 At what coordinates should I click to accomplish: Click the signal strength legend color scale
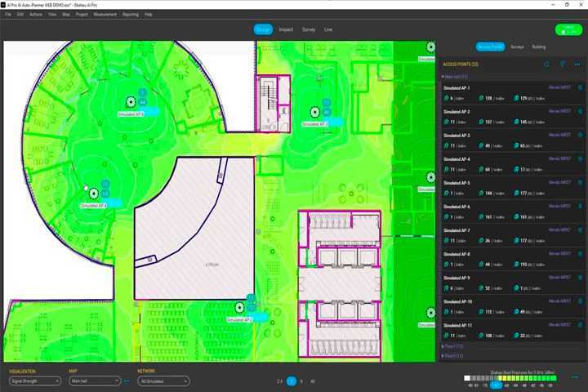click(x=510, y=378)
